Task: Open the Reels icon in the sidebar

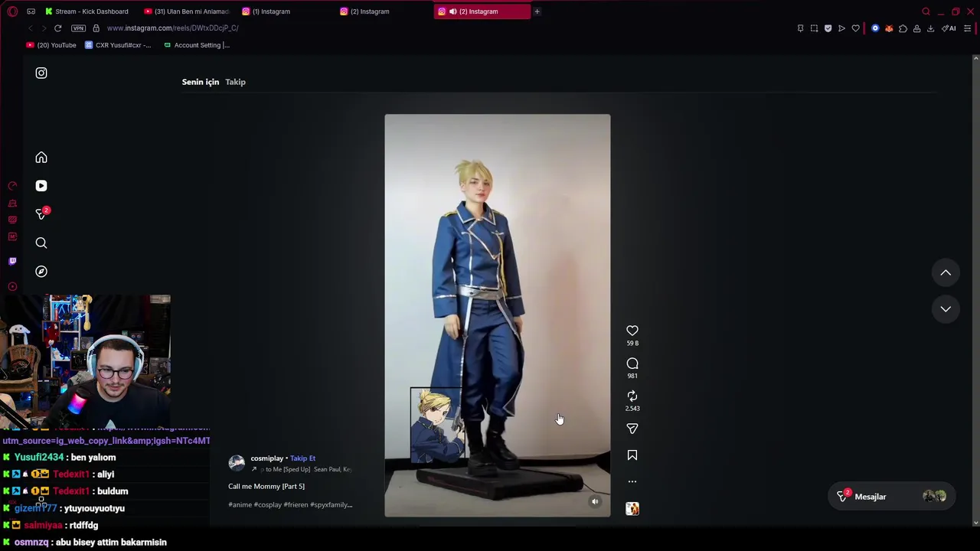Action: (41, 186)
